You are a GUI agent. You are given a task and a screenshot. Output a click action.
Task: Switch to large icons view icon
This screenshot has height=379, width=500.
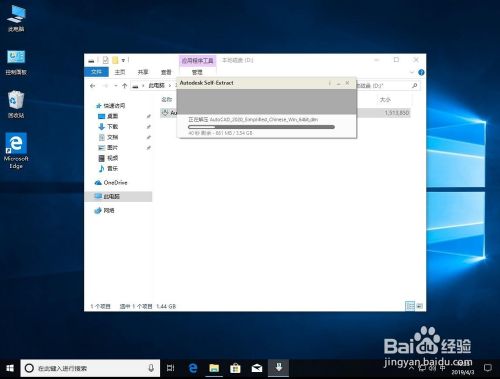tap(419, 306)
